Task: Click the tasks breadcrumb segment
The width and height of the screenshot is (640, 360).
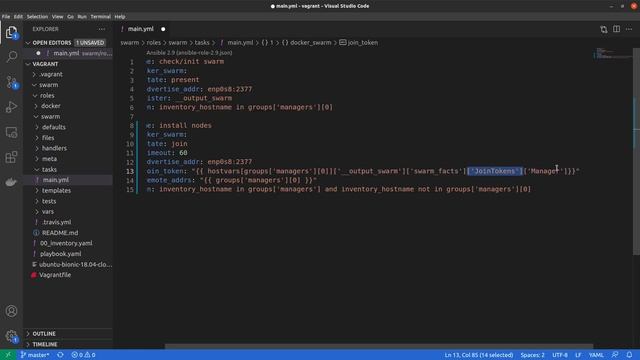Action: pyautogui.click(x=202, y=42)
